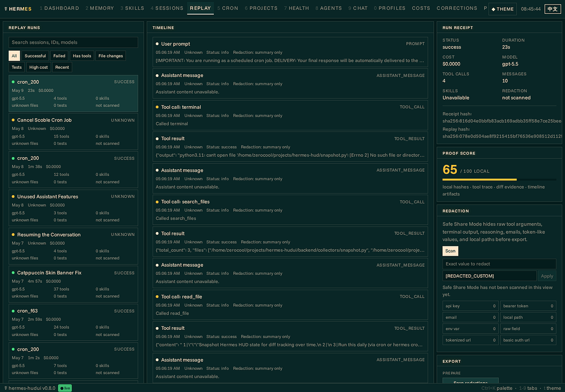
Task: Go to the Skills tab
Action: pyautogui.click(x=132, y=8)
